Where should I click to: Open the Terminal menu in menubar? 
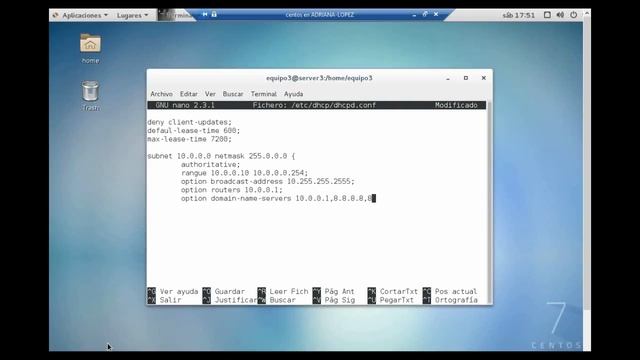pyautogui.click(x=263, y=94)
